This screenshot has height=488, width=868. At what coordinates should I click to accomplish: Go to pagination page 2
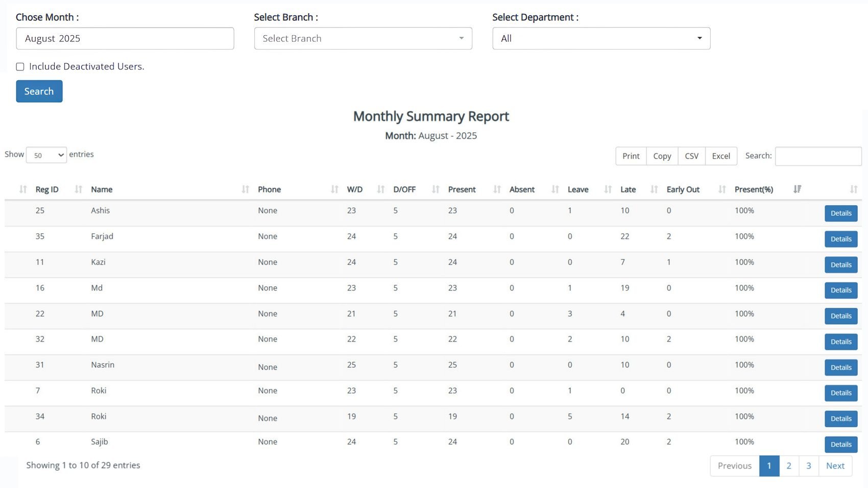coord(789,466)
